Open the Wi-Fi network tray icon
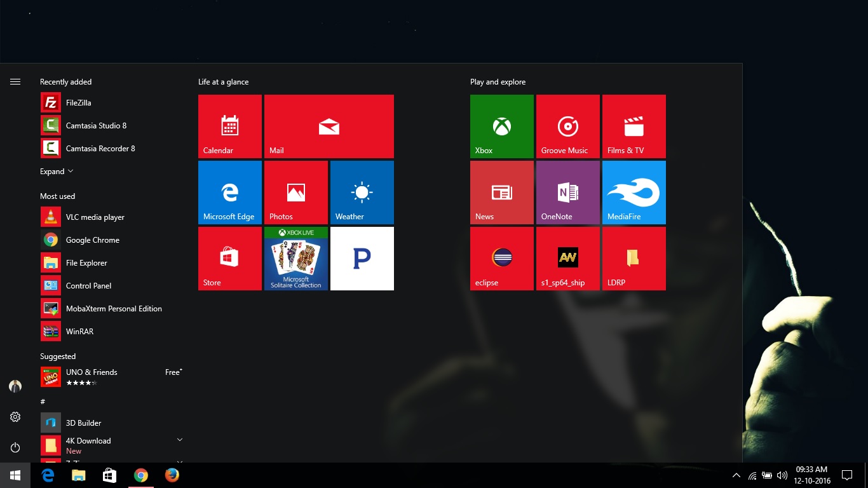868x488 pixels. pyautogui.click(x=752, y=475)
